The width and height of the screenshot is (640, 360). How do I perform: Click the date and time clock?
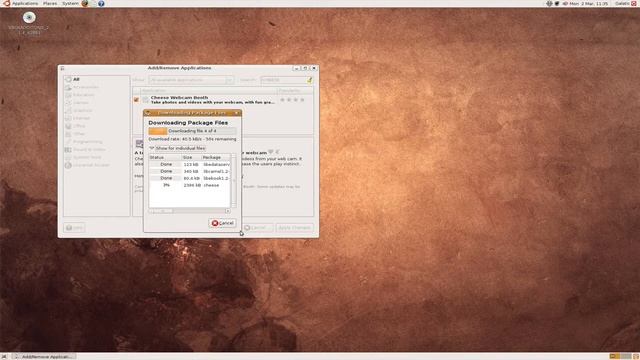[x=589, y=3]
